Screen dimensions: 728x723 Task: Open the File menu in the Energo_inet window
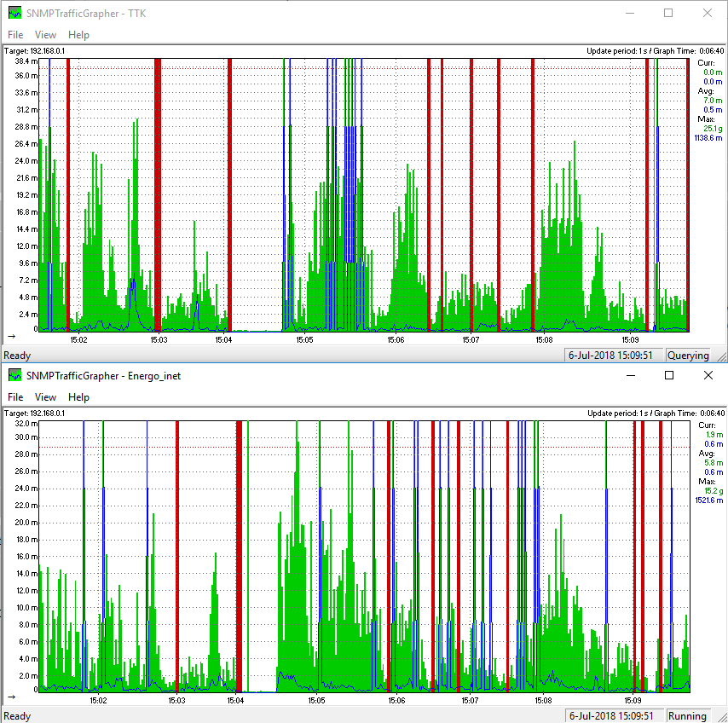[16, 397]
